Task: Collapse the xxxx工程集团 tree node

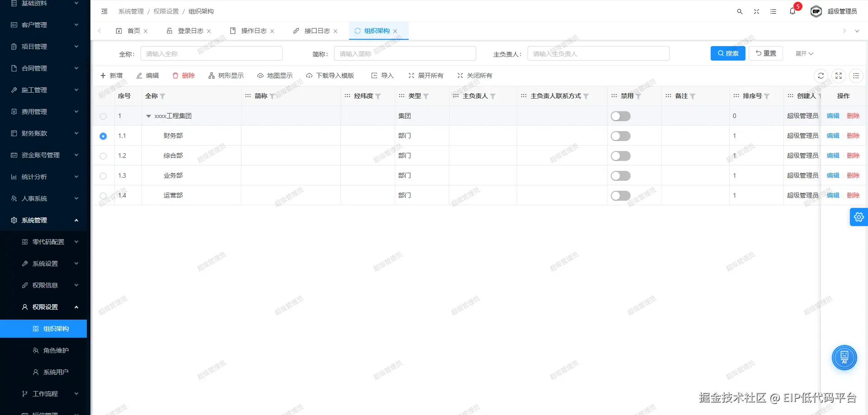Action: 148,116
